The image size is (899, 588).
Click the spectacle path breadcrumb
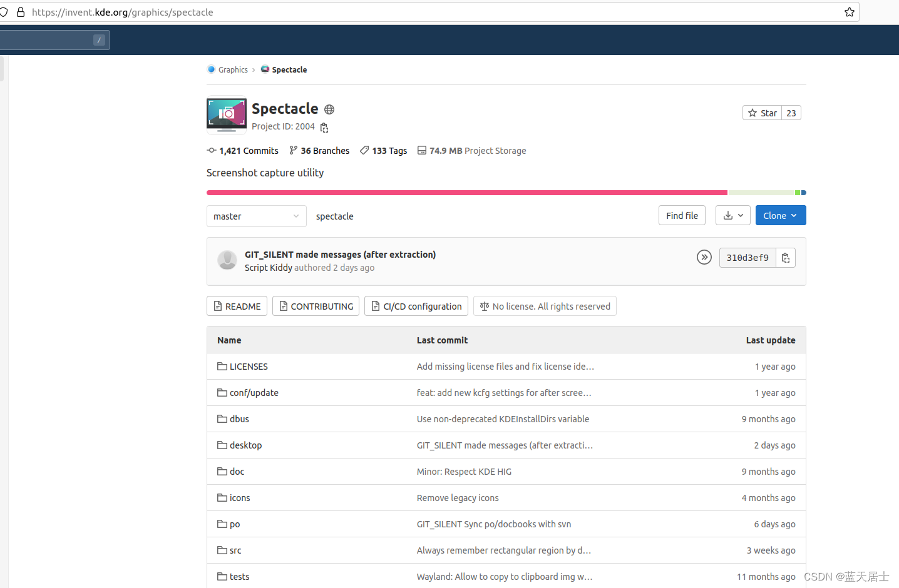point(334,216)
